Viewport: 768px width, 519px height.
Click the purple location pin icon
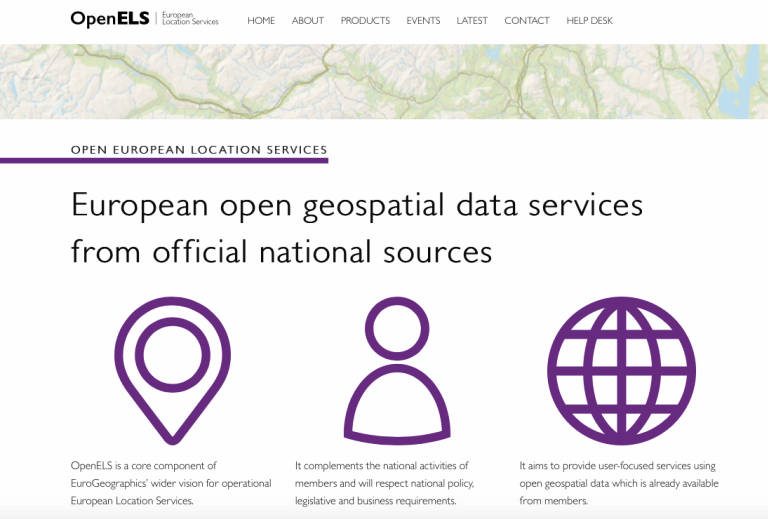(172, 371)
